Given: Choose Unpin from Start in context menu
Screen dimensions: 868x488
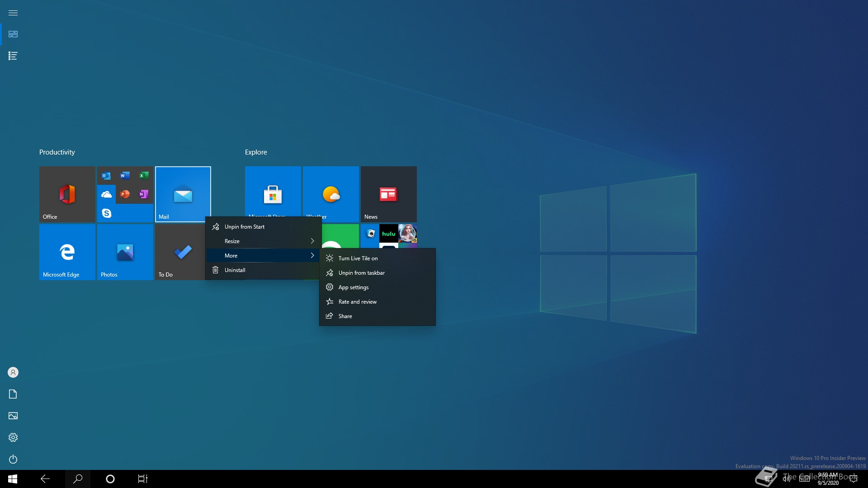Looking at the screenshot, I should pyautogui.click(x=263, y=227).
